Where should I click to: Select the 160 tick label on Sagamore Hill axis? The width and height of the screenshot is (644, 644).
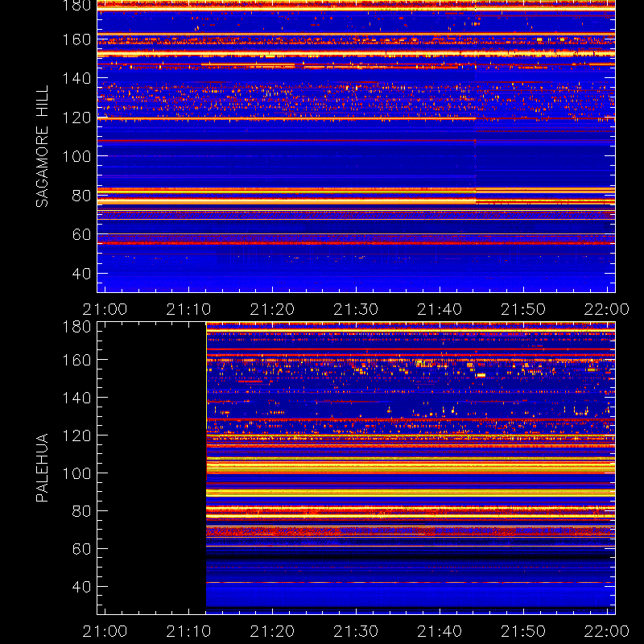(x=76, y=39)
